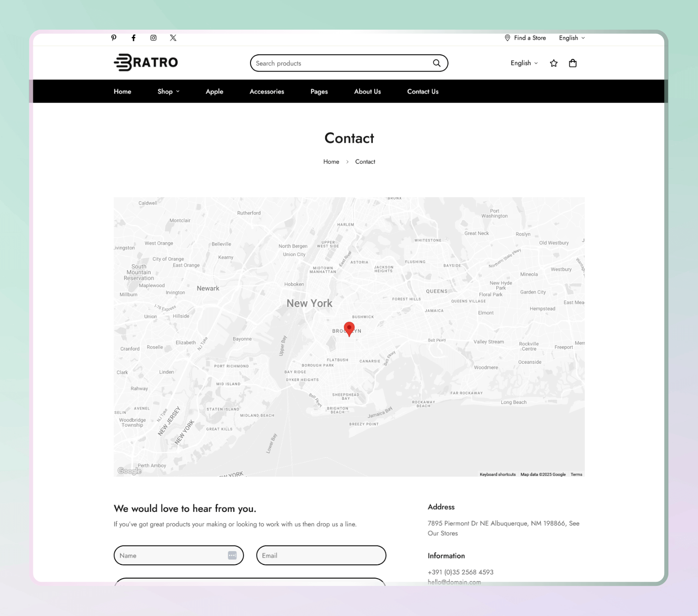
Task: Click the red map location pin
Action: (x=349, y=329)
